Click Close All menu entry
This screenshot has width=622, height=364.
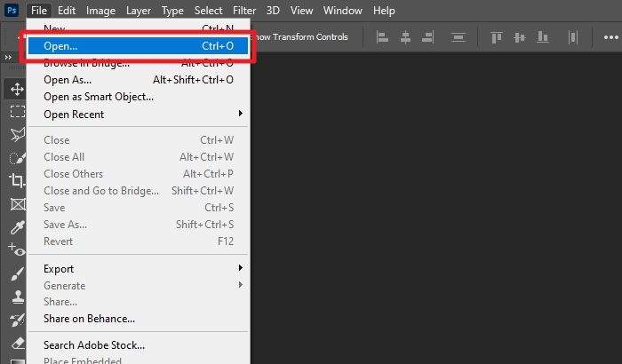click(138, 157)
